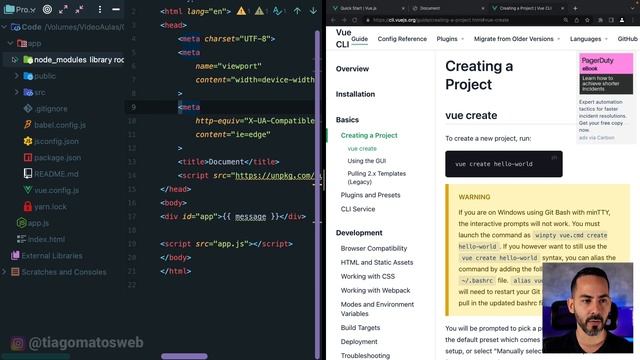The height and width of the screenshot is (360, 640).
Task: Click the Expand All arrows icon
Action: pos(63,9)
